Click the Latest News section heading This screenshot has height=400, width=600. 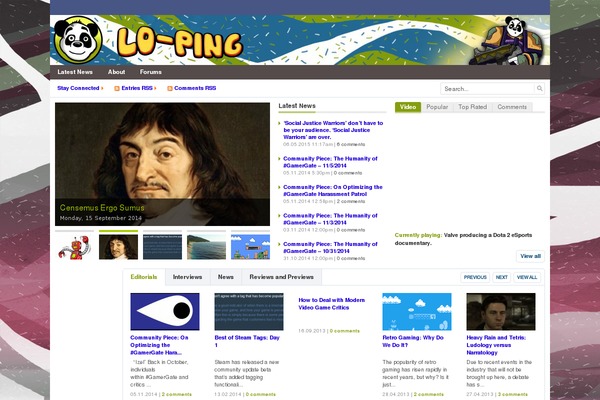(x=297, y=106)
